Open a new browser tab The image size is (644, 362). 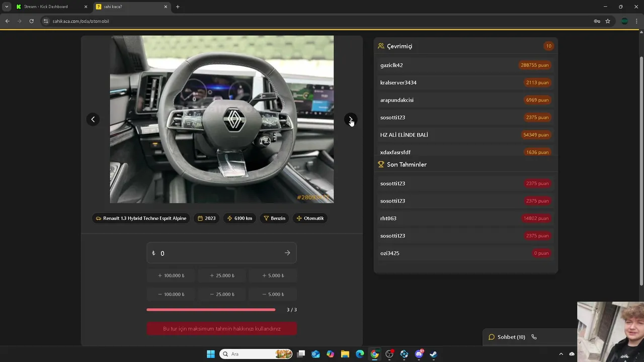click(178, 7)
